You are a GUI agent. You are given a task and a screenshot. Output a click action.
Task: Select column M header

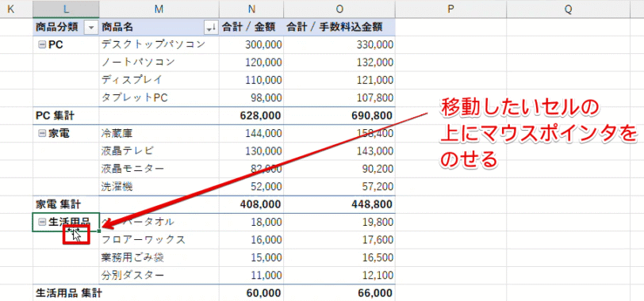159,9
